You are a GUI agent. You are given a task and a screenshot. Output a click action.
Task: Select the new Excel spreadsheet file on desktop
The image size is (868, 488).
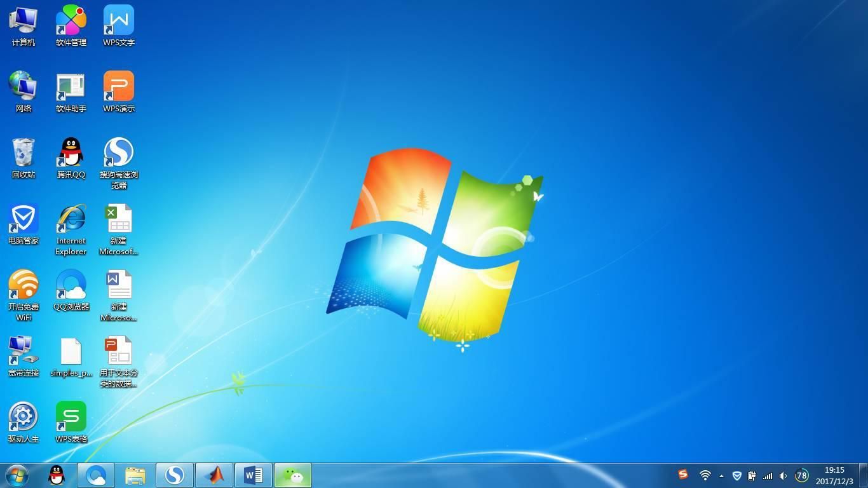[119, 229]
